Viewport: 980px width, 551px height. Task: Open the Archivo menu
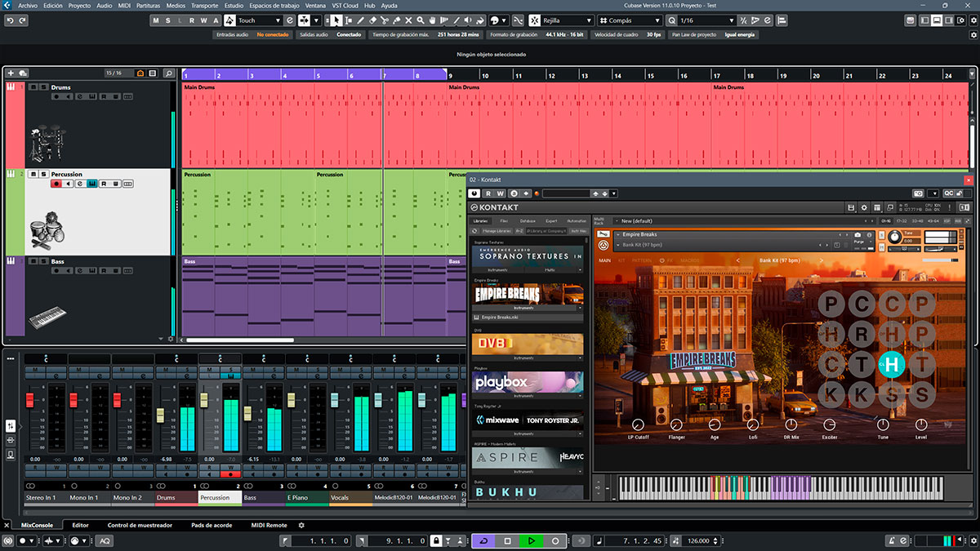[x=28, y=5]
